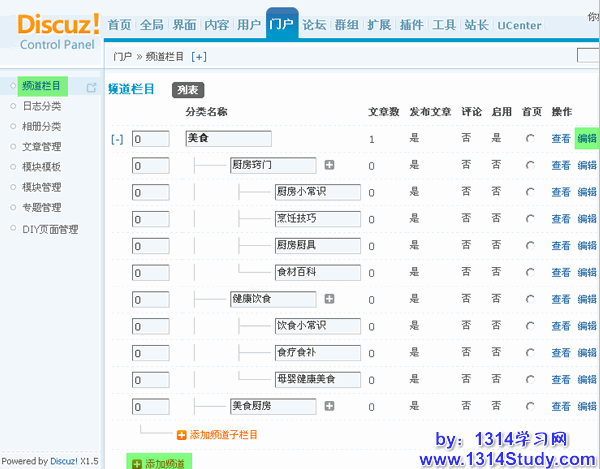The height and width of the screenshot is (469, 600).
Task: Click the display order field for 美食厨房
Action: pyautogui.click(x=150, y=407)
